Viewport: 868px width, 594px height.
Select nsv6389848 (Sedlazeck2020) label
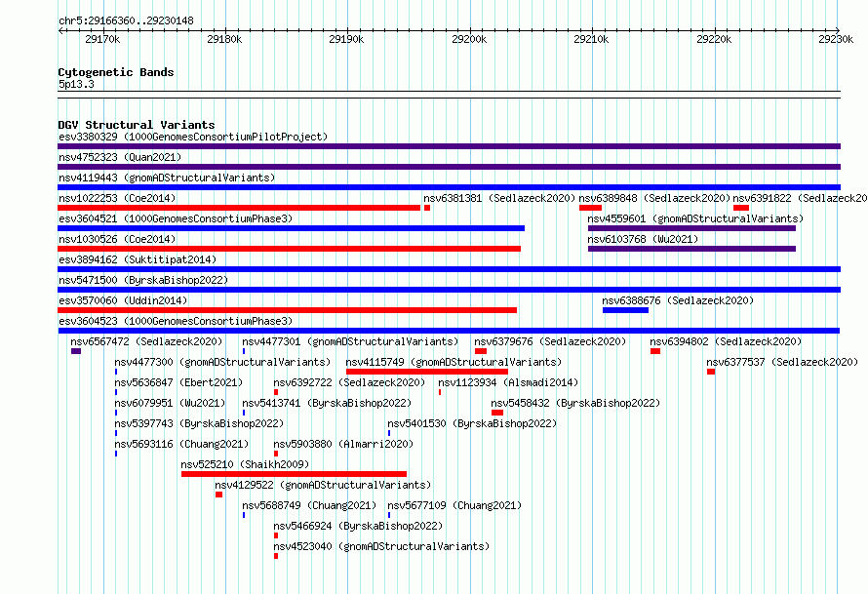tap(654, 198)
